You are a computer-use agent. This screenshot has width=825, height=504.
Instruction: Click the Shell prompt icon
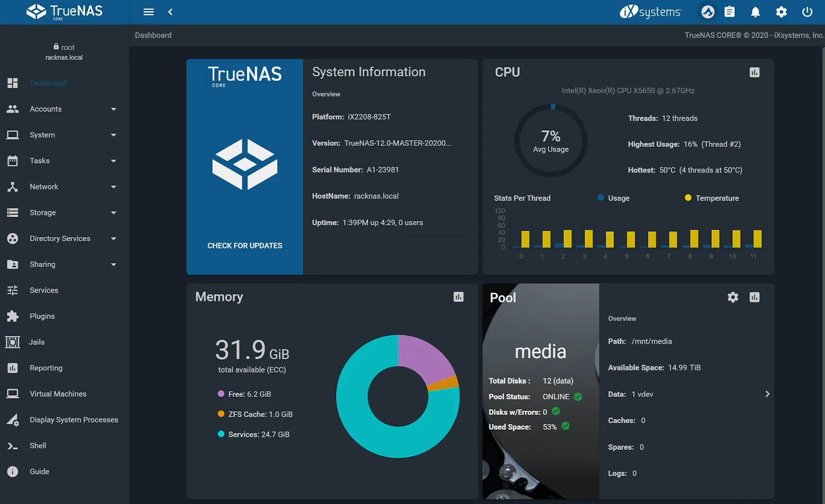pos(13,446)
